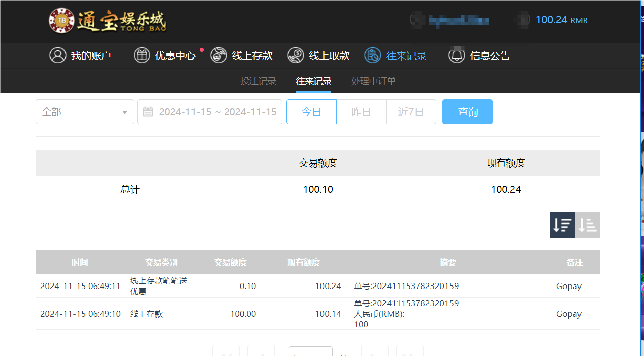
Task: Enable descending sort order
Action: point(562,225)
